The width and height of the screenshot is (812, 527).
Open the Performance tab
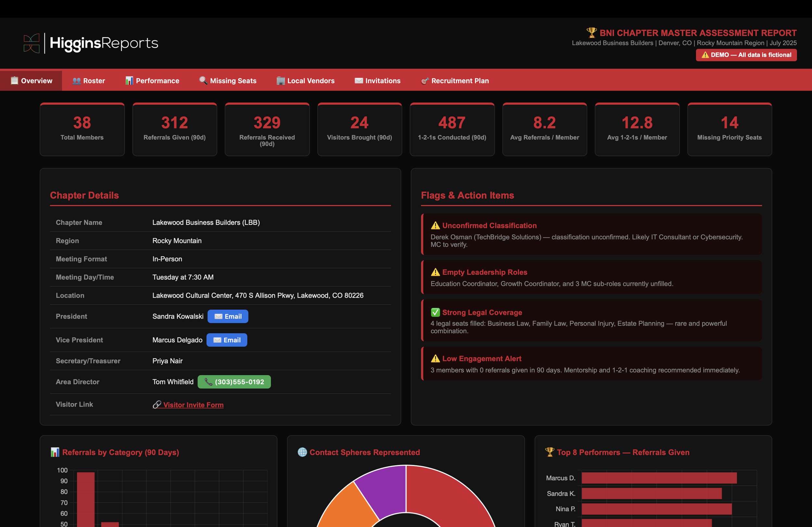point(152,81)
